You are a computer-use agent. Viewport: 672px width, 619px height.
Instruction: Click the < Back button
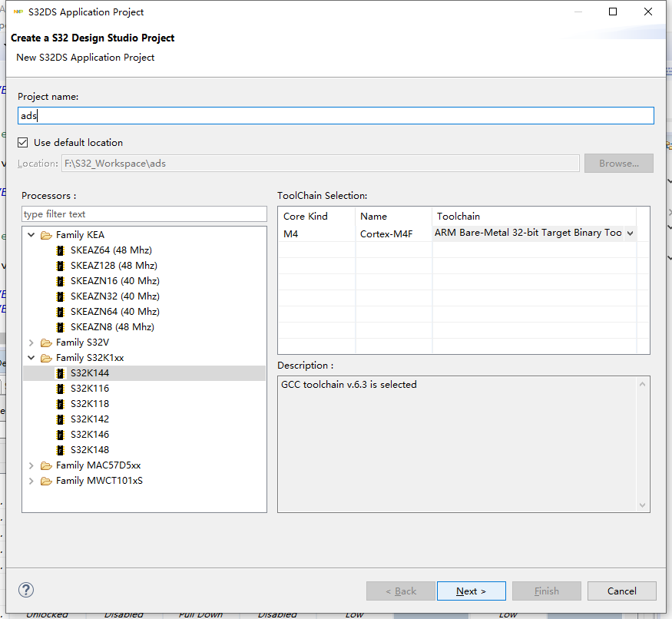pos(401,591)
